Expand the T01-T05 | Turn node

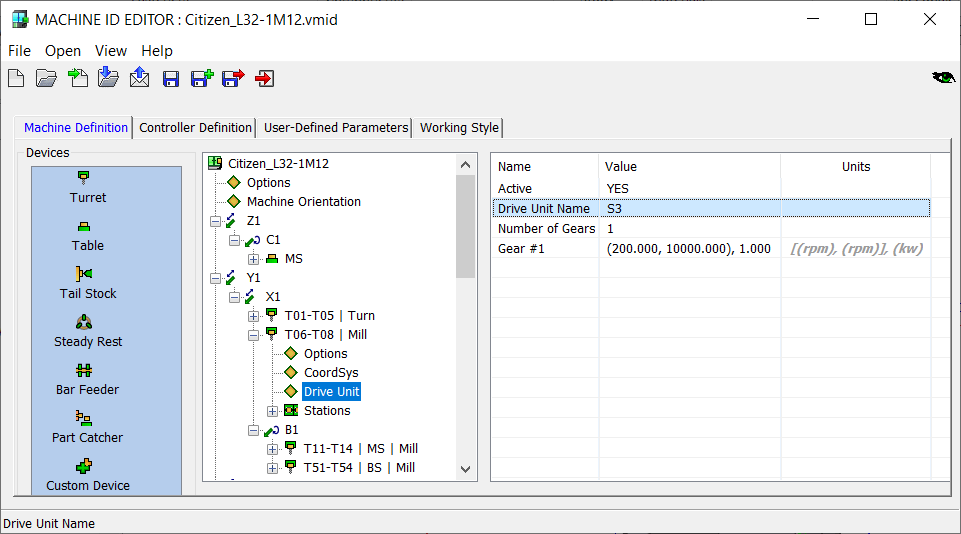pyautogui.click(x=253, y=316)
